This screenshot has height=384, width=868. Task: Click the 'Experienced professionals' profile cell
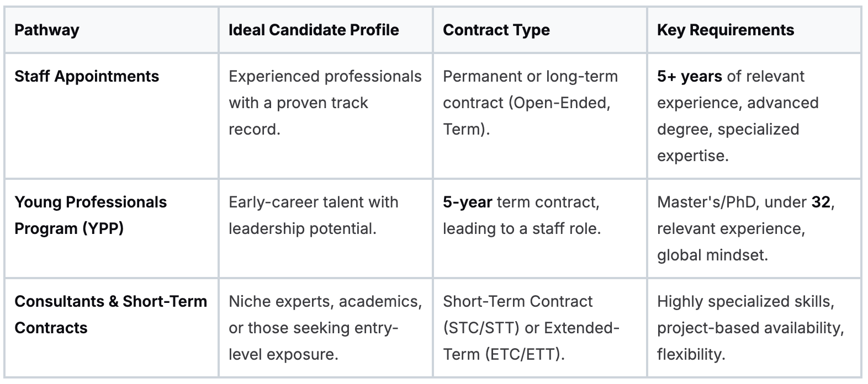325,103
